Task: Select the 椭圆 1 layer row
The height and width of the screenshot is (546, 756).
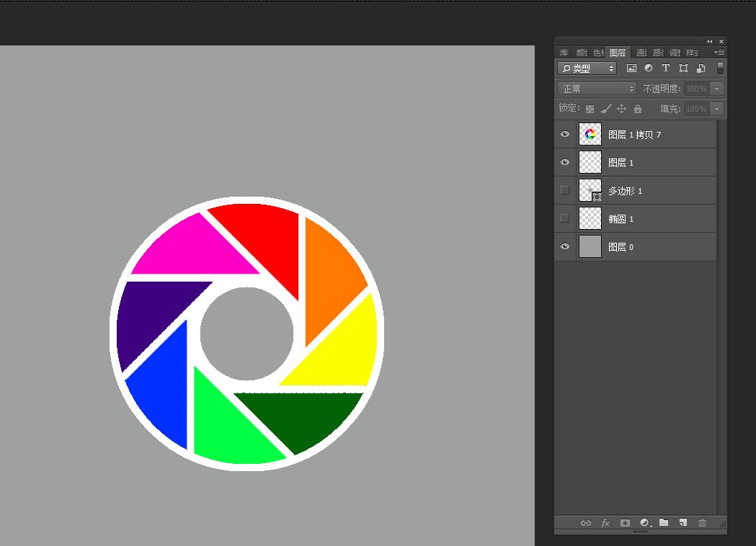Action: [649, 218]
